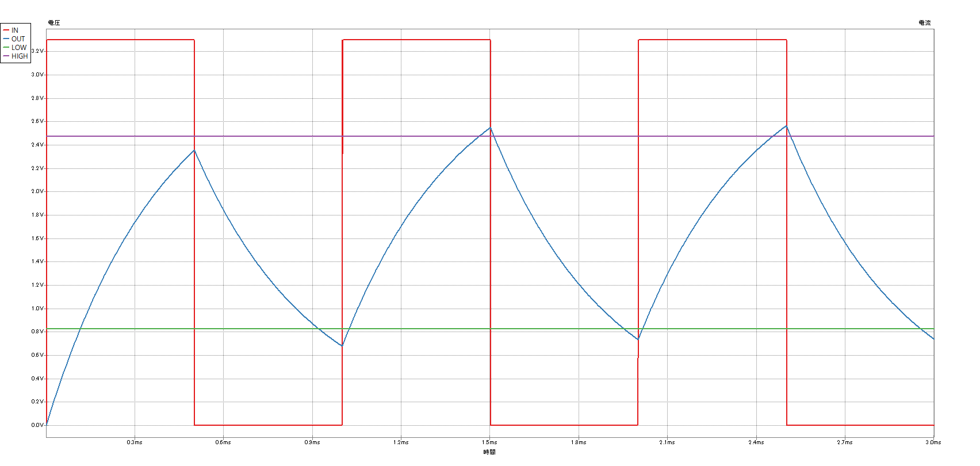
Task: Click the IN label in the legend
Action: click(15, 30)
